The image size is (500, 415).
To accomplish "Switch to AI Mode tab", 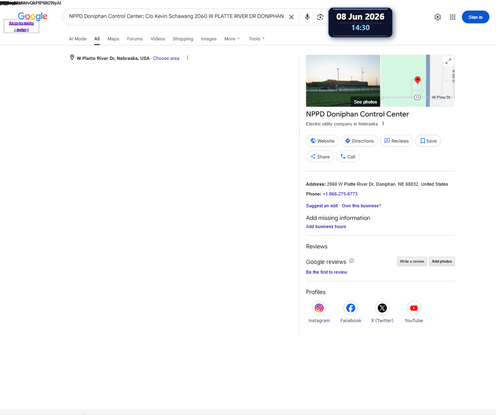I will 77,39.
